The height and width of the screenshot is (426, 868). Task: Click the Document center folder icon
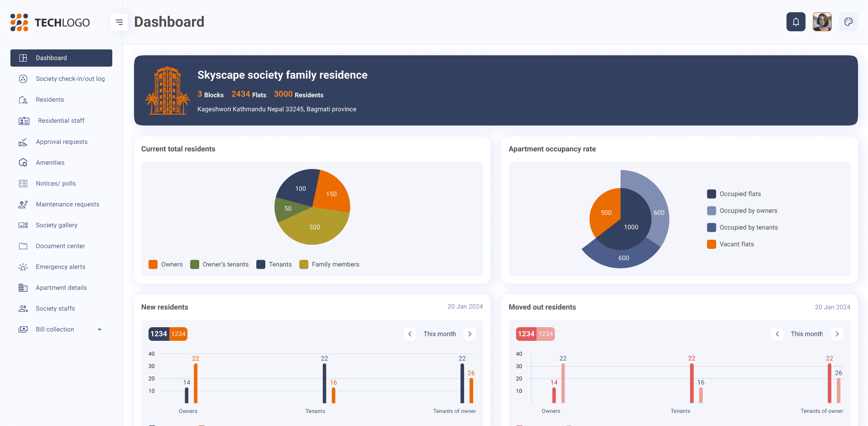pyautogui.click(x=23, y=246)
